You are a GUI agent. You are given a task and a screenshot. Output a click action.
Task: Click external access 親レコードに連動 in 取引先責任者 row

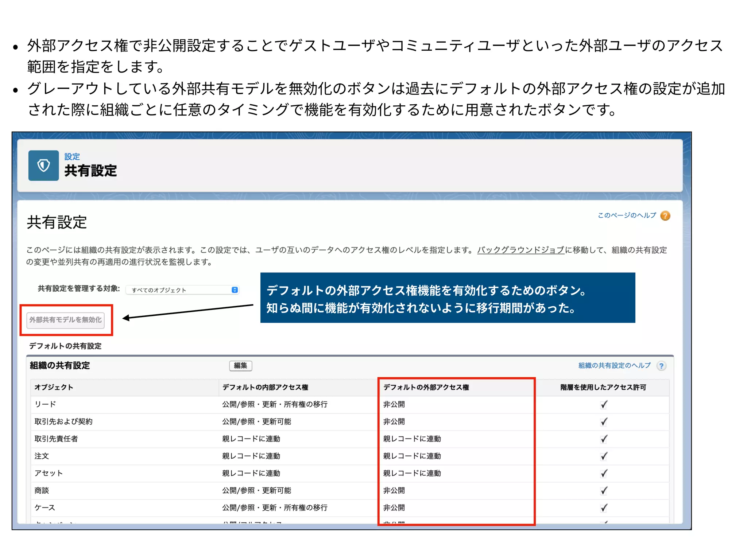412,439
